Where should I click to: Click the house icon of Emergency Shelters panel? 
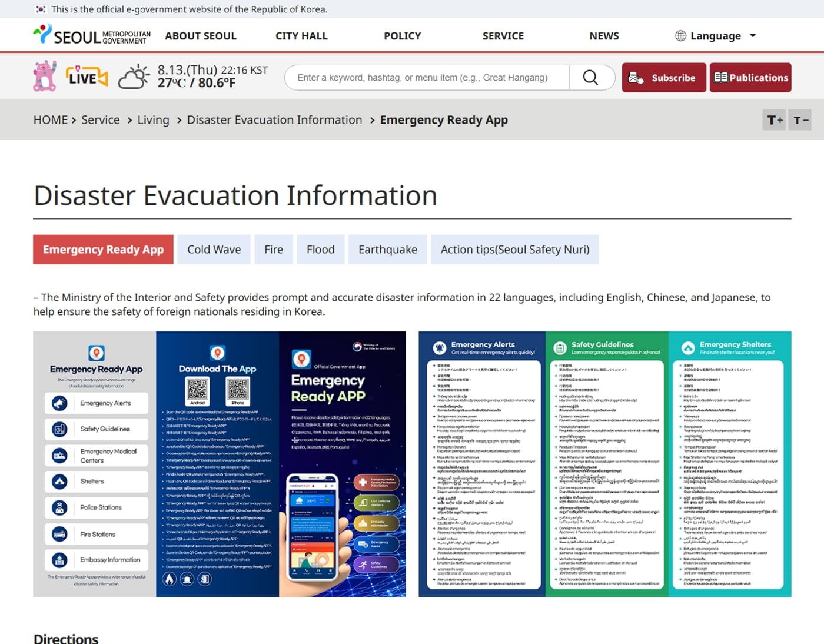coord(688,348)
